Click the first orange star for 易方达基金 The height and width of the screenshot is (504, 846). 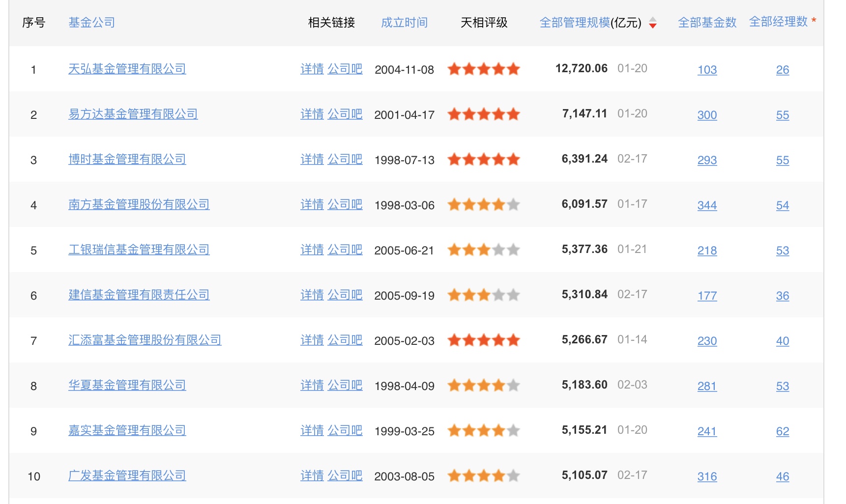[x=455, y=114]
